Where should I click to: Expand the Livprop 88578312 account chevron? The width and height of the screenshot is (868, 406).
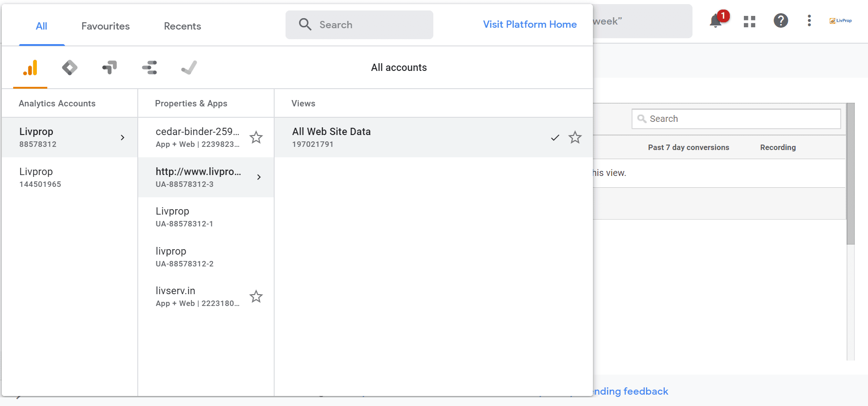click(x=122, y=137)
